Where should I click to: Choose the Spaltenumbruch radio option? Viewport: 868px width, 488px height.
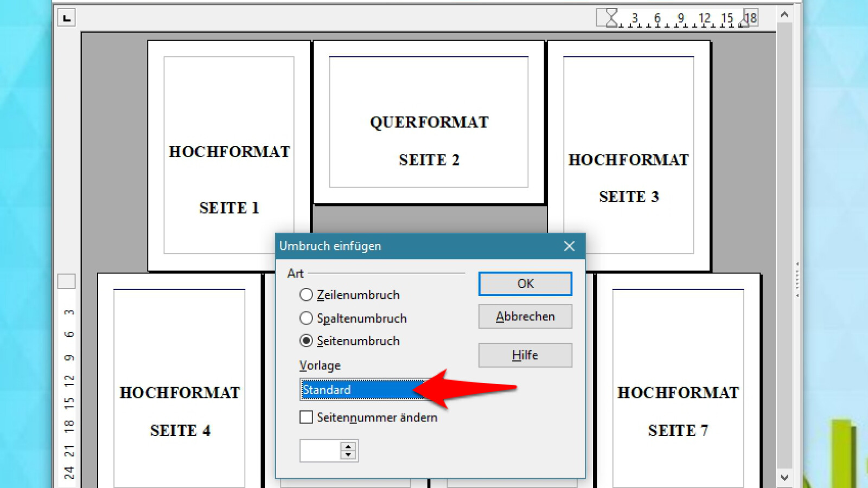point(306,318)
